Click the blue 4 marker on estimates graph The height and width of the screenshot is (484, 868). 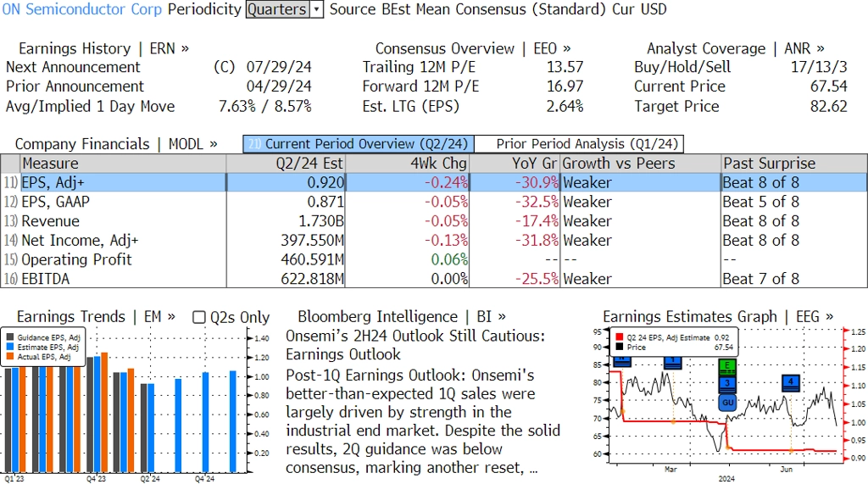coord(791,382)
